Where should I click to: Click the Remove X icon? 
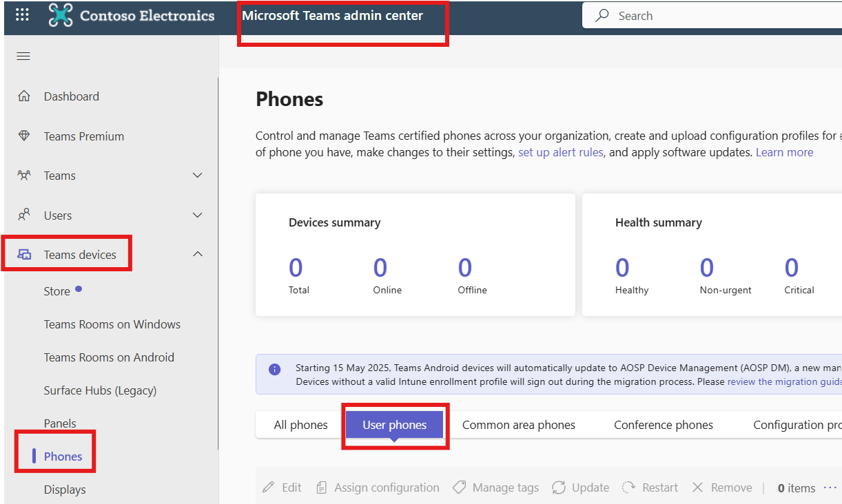coord(697,487)
